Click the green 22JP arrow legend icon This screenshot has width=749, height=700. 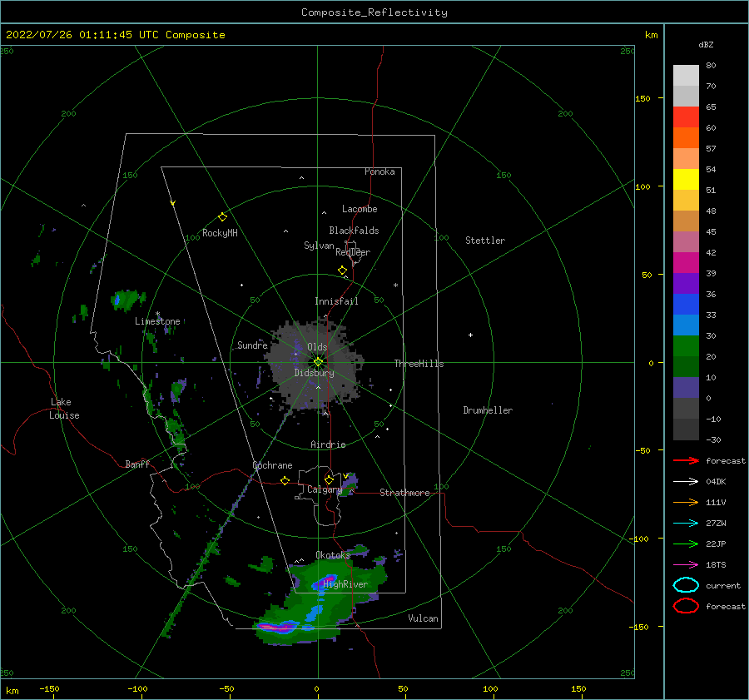pyautogui.click(x=686, y=544)
